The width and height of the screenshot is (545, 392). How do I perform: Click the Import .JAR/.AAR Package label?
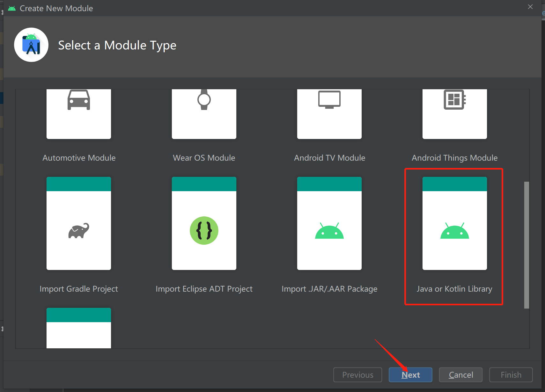329,289
